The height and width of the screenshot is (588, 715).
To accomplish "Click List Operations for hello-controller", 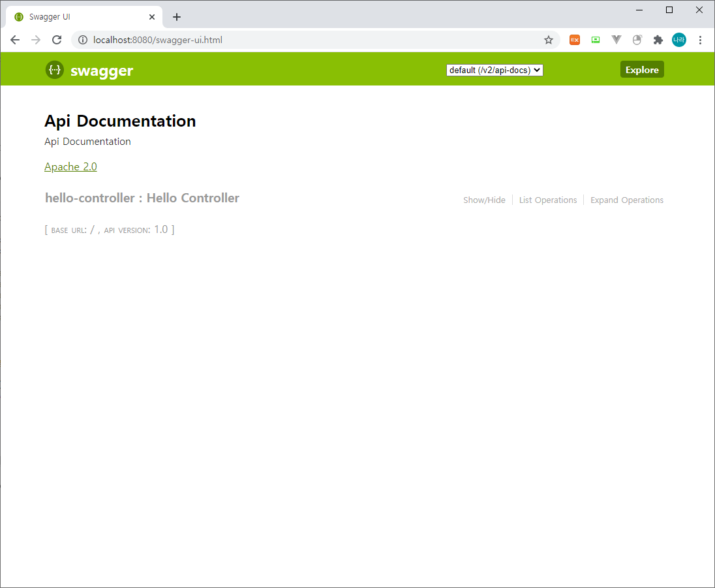I will (x=547, y=200).
